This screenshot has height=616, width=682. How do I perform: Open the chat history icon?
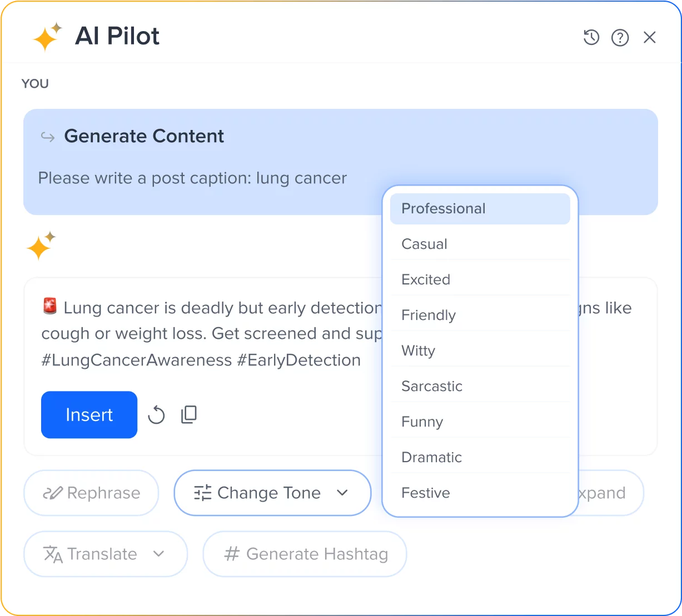pyautogui.click(x=591, y=37)
